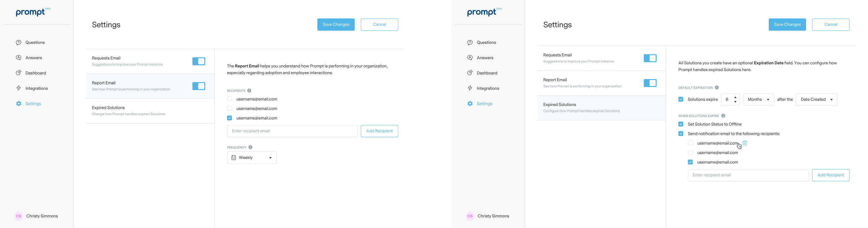Viewport: 868px width, 228px height.
Task: Click the info icon beside Frequency label
Action: click(250, 147)
